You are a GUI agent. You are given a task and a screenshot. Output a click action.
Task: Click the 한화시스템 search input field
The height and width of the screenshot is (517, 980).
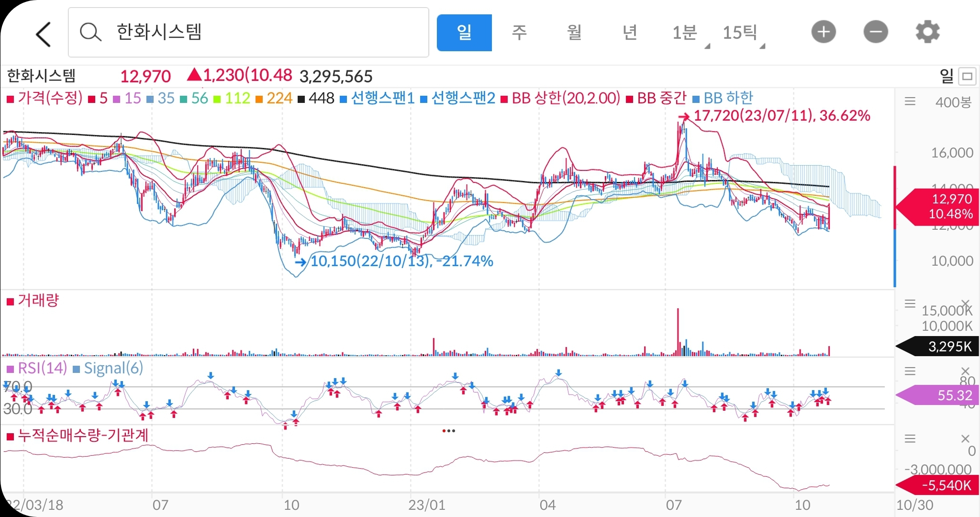248,32
